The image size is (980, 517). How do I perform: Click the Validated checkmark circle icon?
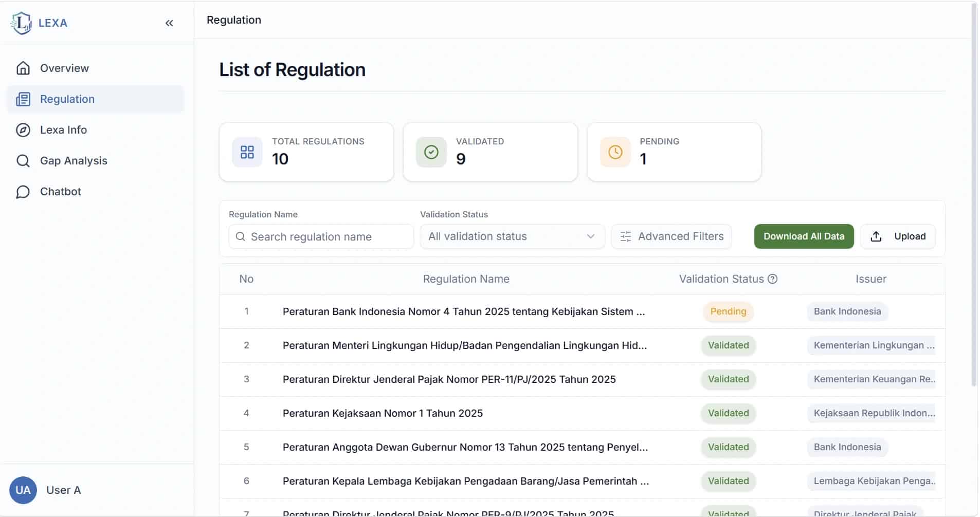[x=431, y=152]
